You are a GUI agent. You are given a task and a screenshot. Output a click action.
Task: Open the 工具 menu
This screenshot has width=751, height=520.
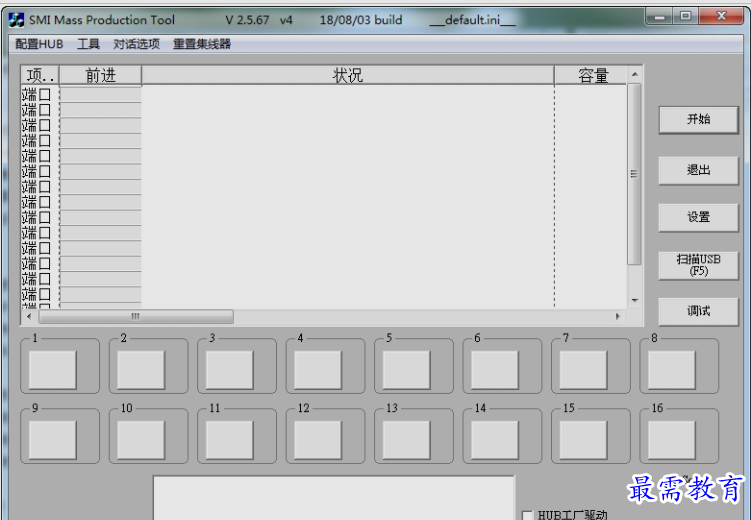coord(89,44)
